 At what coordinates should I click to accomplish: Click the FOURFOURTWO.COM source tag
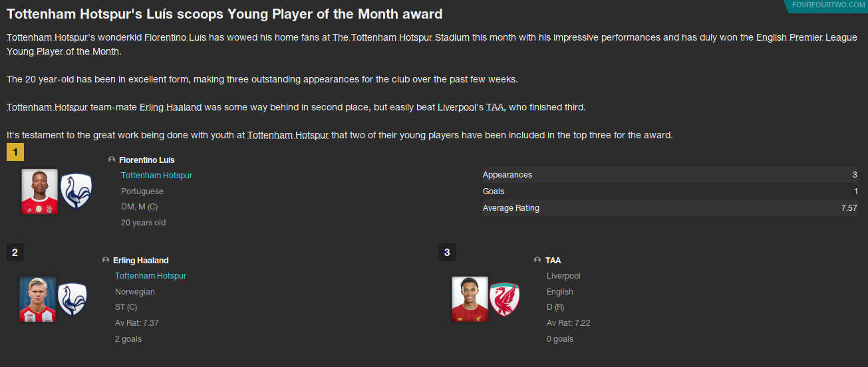828,5
